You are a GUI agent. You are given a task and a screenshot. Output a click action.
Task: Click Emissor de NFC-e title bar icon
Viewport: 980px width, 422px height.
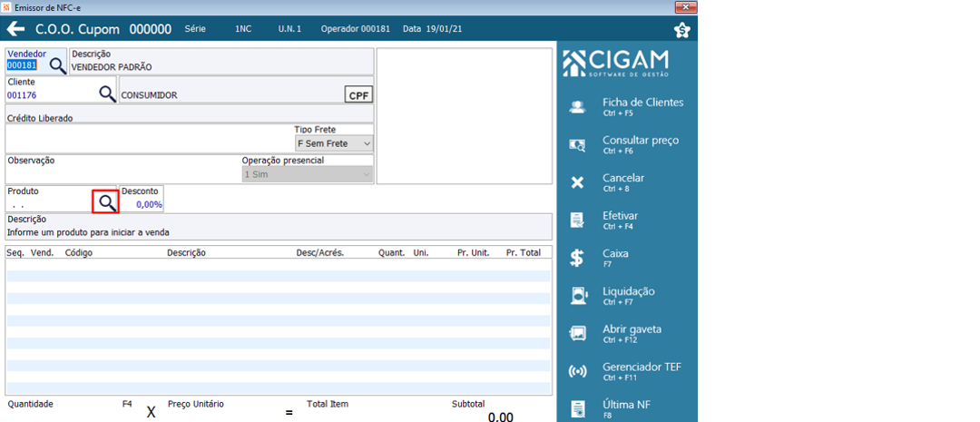[6, 7]
